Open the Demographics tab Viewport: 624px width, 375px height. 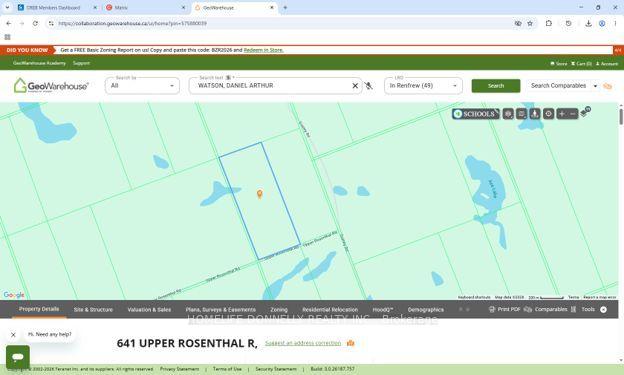[x=425, y=310]
